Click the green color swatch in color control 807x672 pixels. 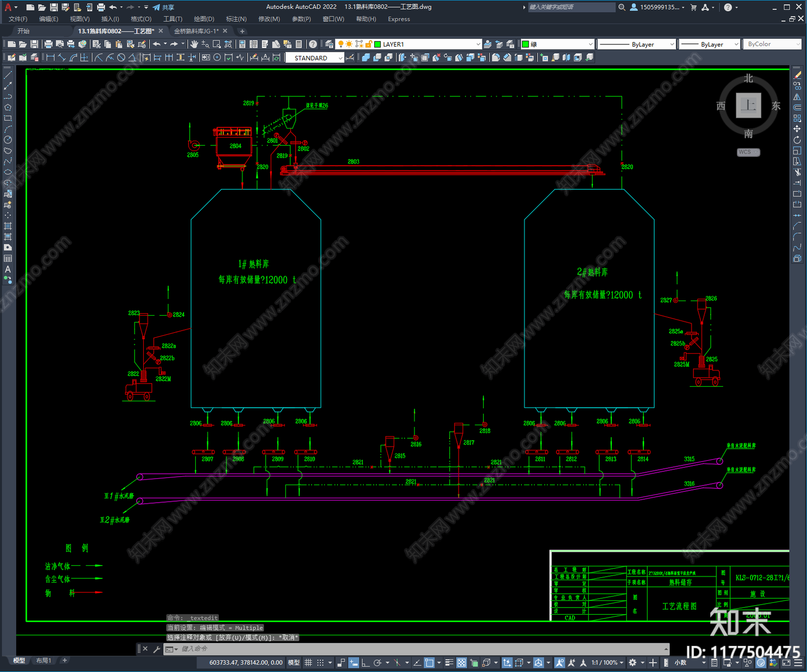pyautogui.click(x=525, y=44)
